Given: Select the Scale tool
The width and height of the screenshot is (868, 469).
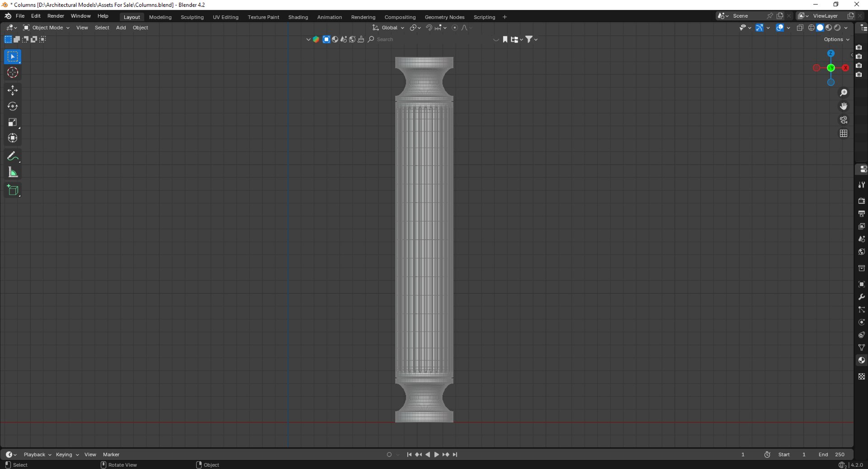Looking at the screenshot, I should tap(13, 122).
